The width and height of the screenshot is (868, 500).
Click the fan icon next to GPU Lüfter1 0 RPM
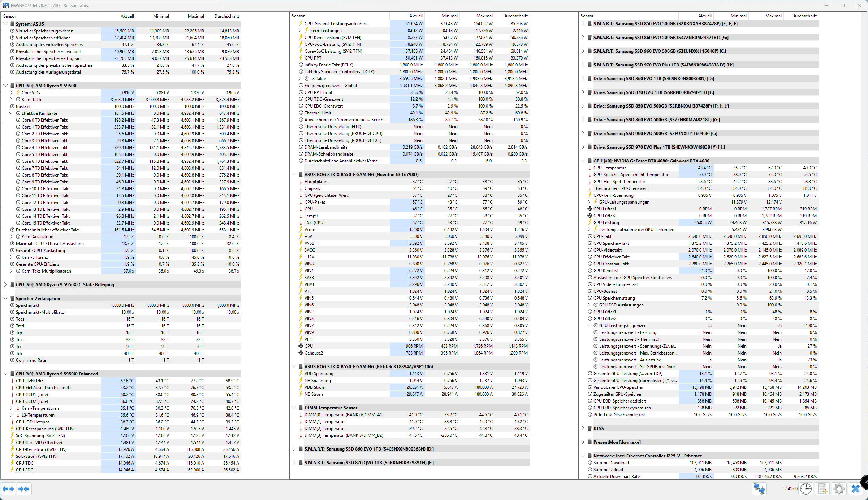point(590,209)
